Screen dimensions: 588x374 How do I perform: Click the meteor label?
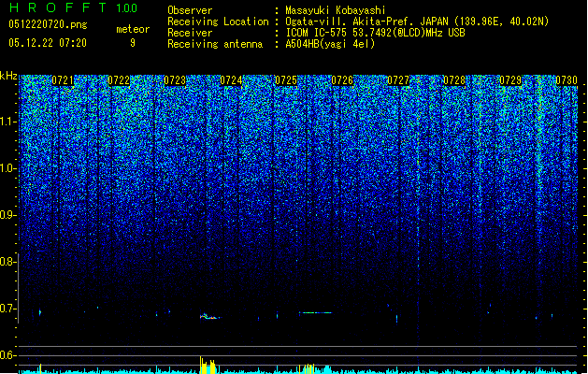click(133, 29)
